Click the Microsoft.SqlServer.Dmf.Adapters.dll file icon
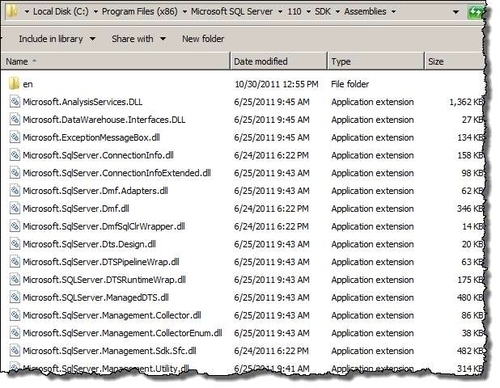Screen dimensions: 500x388 (14, 191)
